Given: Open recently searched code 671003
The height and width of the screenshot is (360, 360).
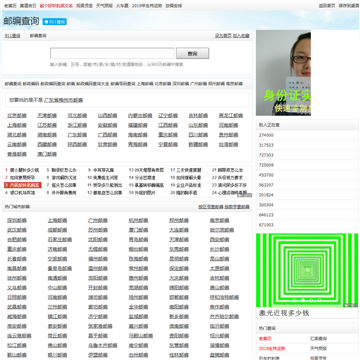Looking at the screenshot, I should point(266,225).
